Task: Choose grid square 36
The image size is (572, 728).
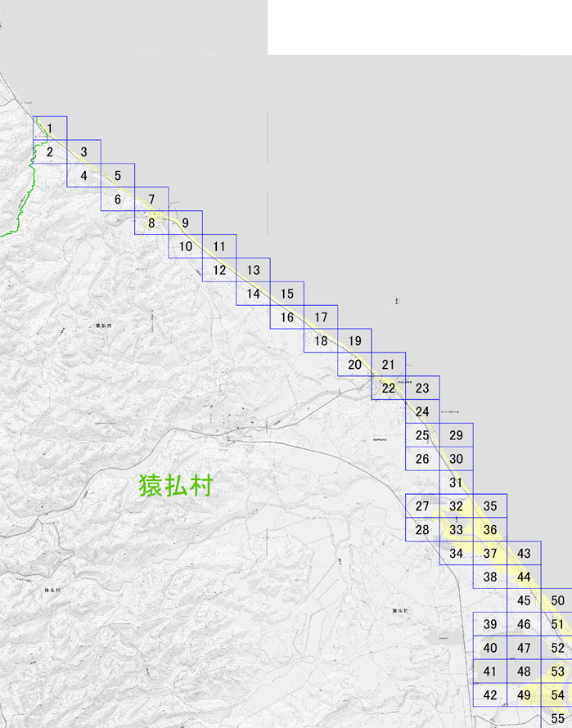Action: coord(490,530)
